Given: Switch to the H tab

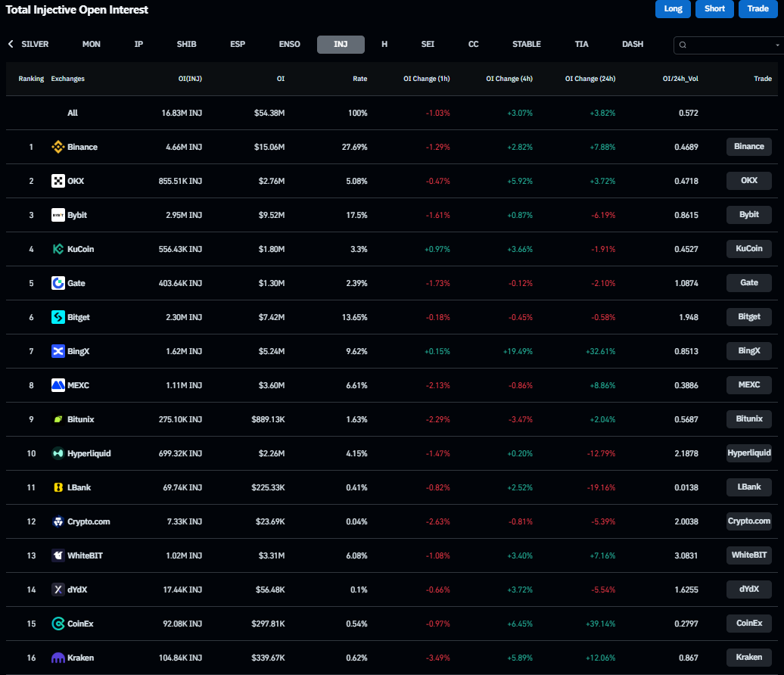Looking at the screenshot, I should (x=384, y=44).
